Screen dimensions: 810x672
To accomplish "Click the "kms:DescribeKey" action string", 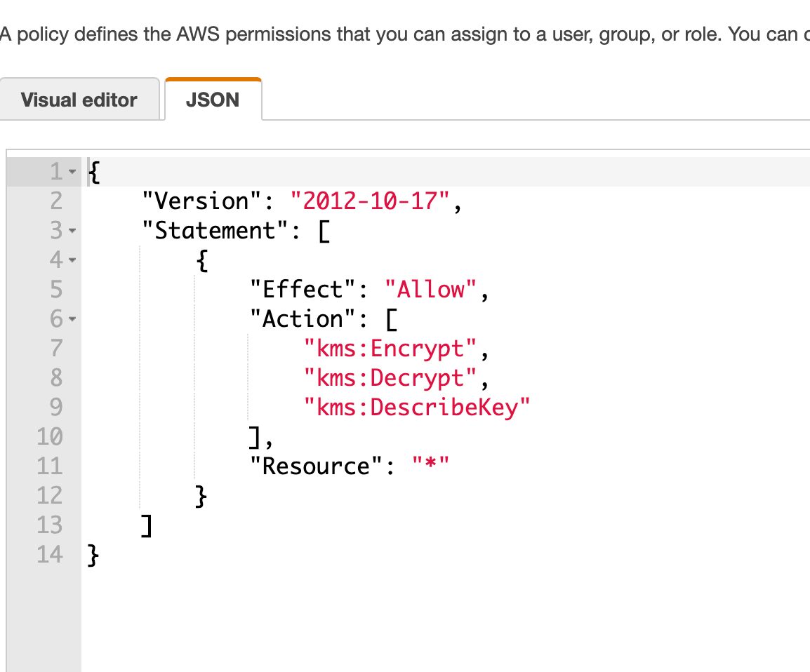I will (417, 408).
